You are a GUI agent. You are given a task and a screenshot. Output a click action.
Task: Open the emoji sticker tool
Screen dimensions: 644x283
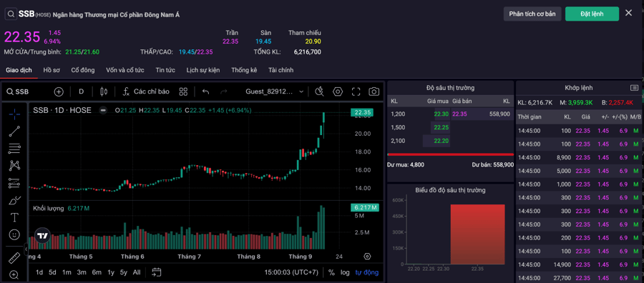(14, 234)
